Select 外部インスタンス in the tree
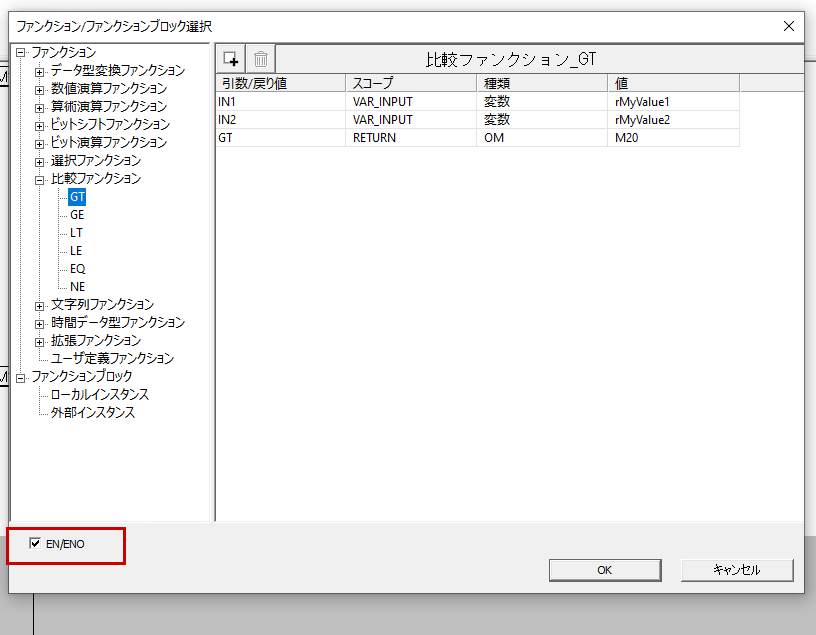This screenshot has height=635, width=816. coord(93,412)
